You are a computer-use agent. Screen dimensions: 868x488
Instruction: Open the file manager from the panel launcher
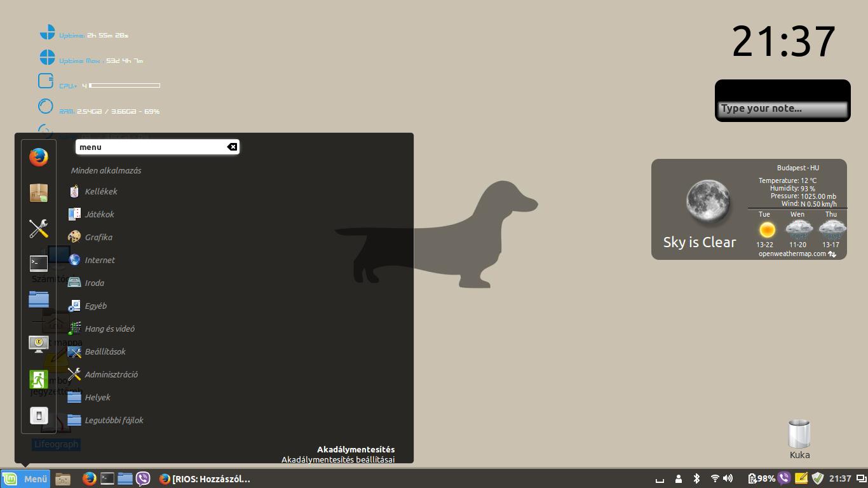click(x=125, y=478)
